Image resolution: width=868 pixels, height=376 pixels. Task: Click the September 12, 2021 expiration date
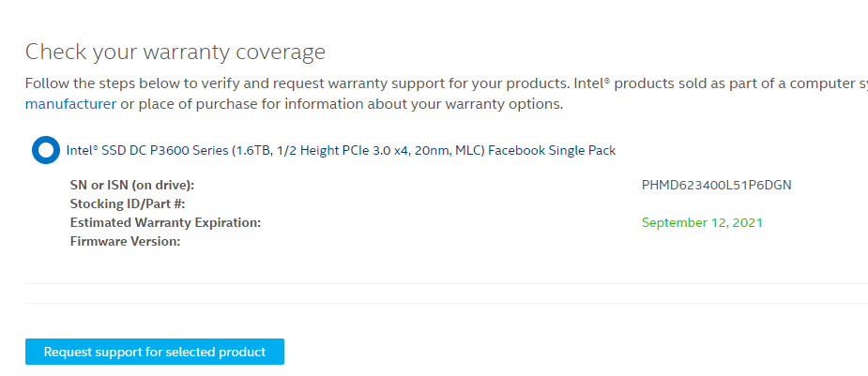[x=702, y=223]
